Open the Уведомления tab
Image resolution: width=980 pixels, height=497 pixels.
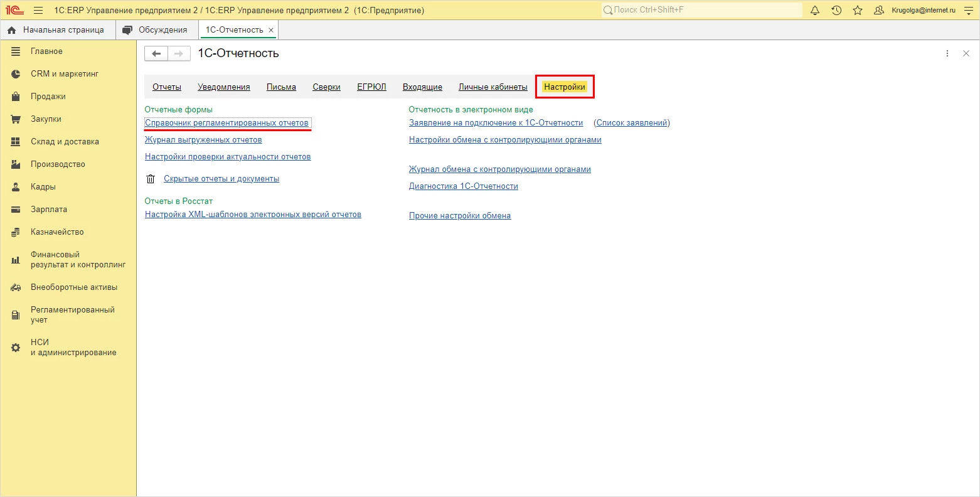click(x=224, y=87)
